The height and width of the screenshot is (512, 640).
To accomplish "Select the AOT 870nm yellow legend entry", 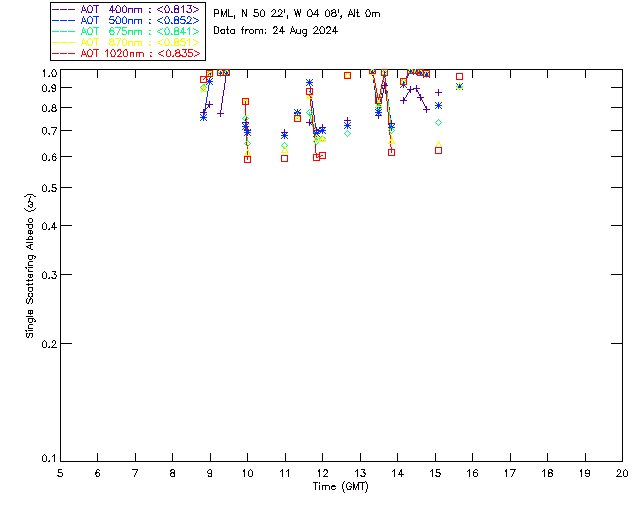I will click(x=126, y=42).
